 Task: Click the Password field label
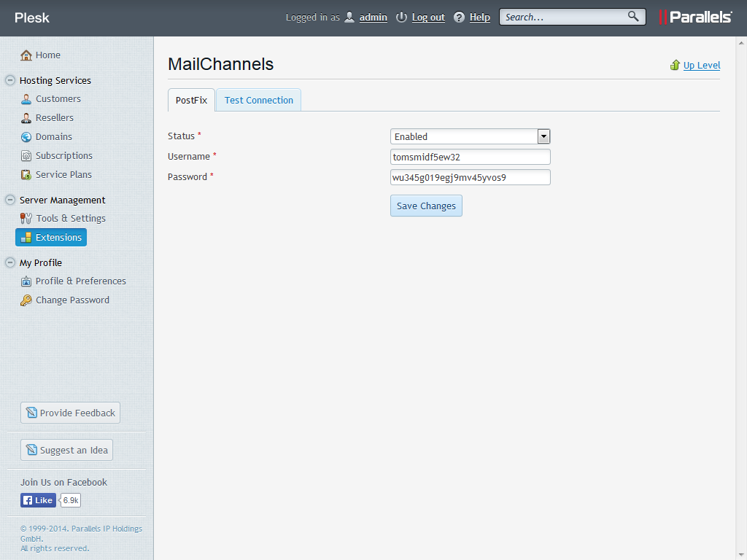(187, 177)
